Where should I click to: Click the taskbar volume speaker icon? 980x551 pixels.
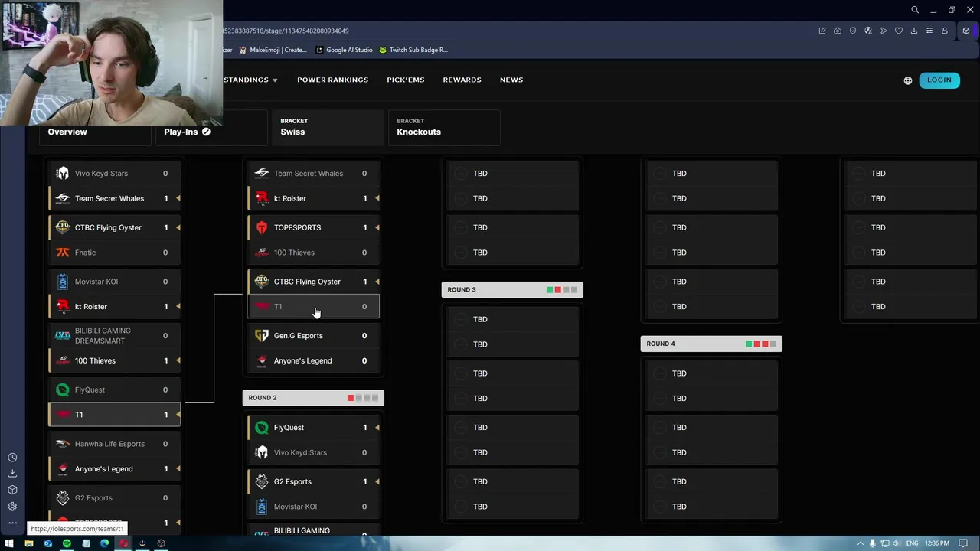[896, 543]
